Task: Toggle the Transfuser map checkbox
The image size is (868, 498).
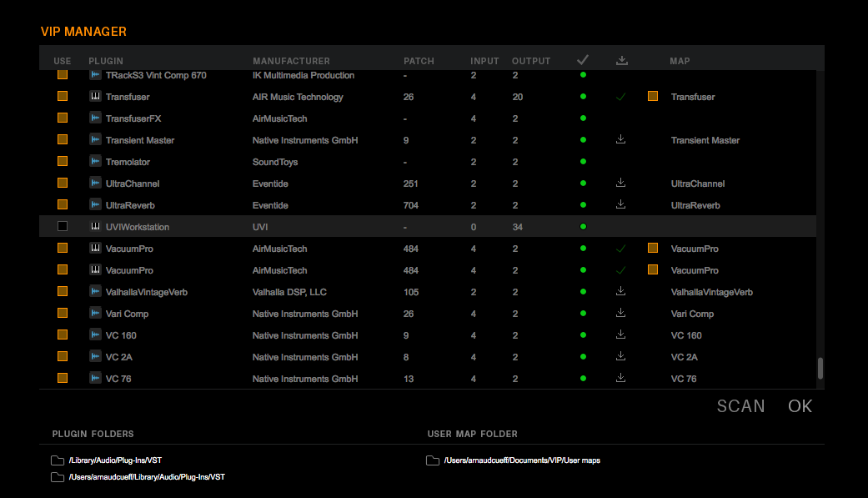Action: tap(653, 96)
